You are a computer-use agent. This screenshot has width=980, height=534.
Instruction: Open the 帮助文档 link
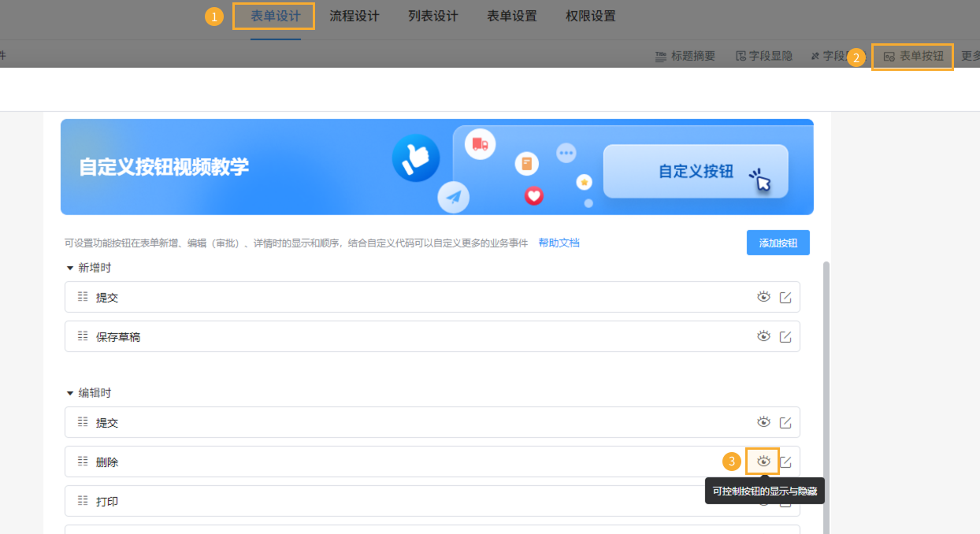(559, 243)
